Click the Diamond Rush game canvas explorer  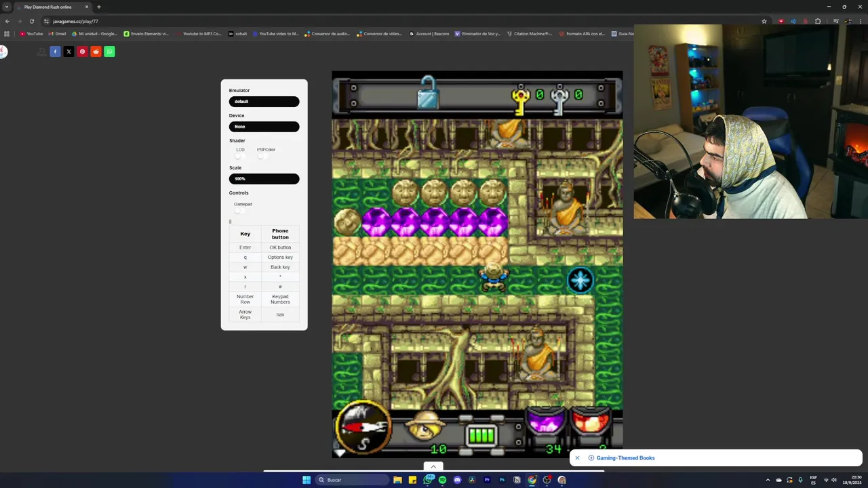[494, 277]
